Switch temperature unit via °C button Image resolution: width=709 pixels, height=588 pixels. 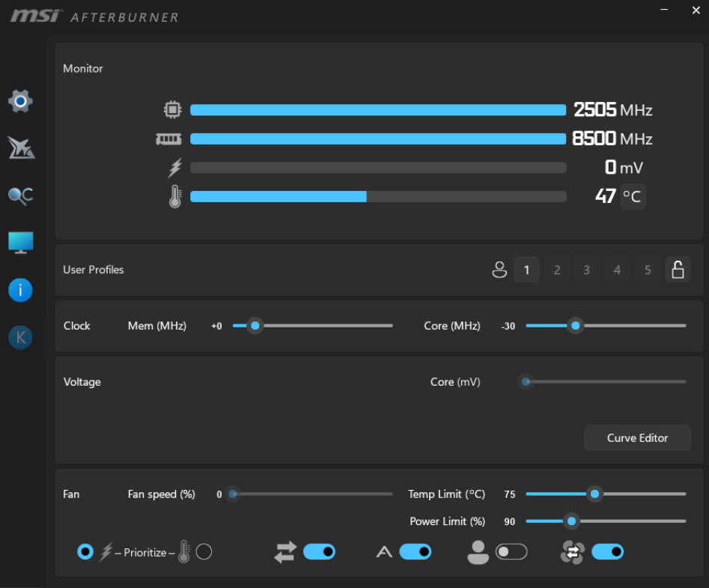[633, 196]
